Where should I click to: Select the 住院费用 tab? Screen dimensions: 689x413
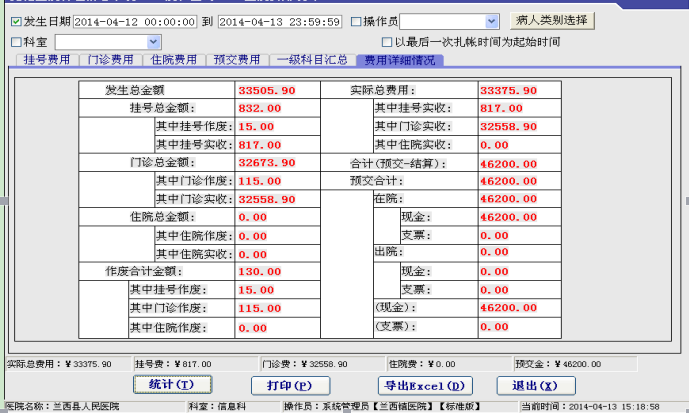click(x=173, y=60)
